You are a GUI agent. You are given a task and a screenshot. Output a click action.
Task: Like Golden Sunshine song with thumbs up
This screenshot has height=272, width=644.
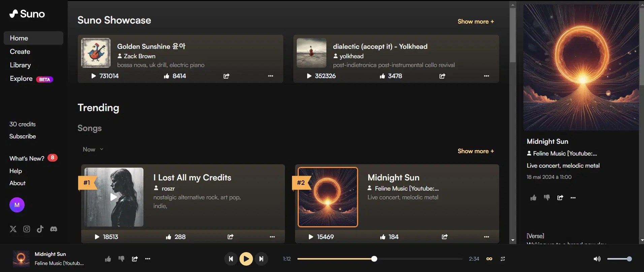(166, 76)
